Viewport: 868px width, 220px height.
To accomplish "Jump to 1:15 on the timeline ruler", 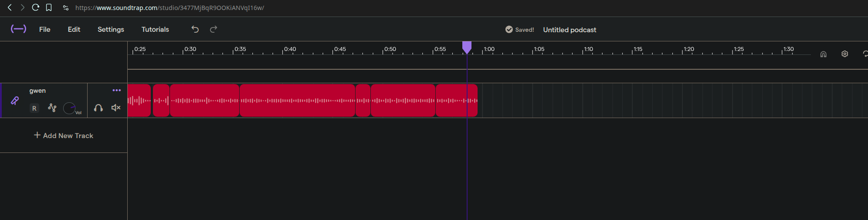I will click(638, 49).
